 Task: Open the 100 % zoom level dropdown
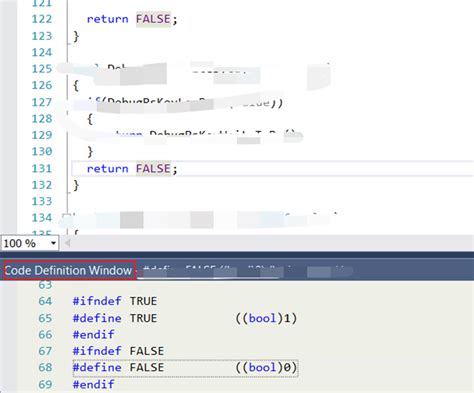53,243
